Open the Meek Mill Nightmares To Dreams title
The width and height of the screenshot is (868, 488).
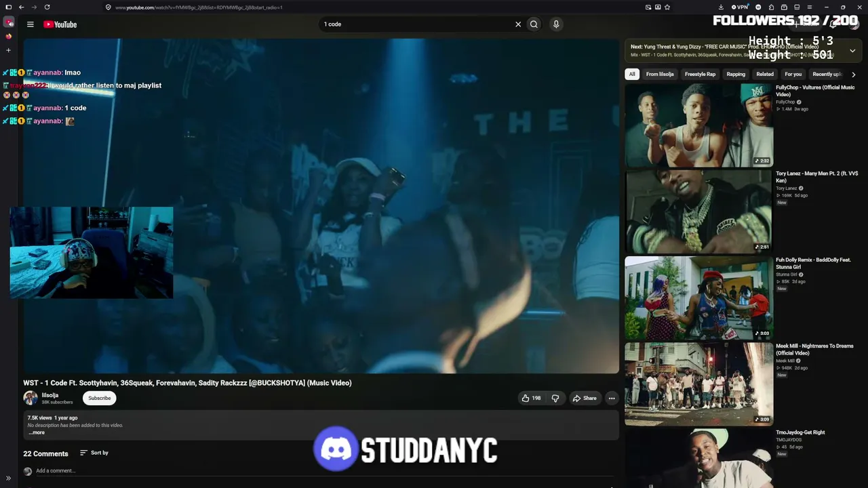pyautogui.click(x=814, y=349)
